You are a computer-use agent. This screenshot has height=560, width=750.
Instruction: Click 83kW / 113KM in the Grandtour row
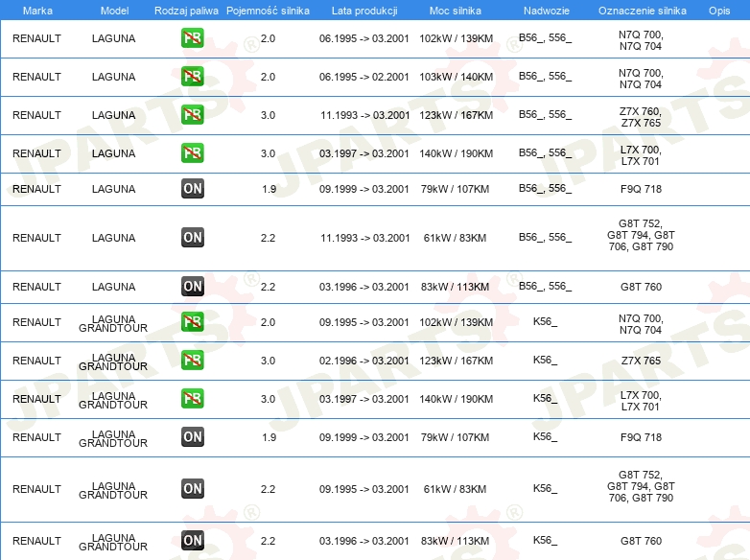[x=455, y=541]
